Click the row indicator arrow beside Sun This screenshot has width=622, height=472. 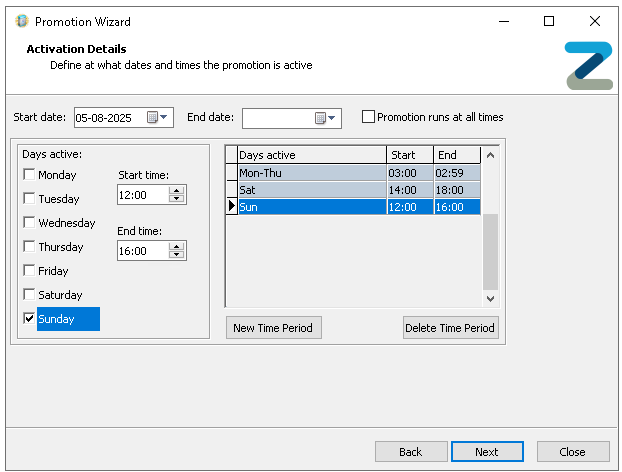[x=232, y=207]
